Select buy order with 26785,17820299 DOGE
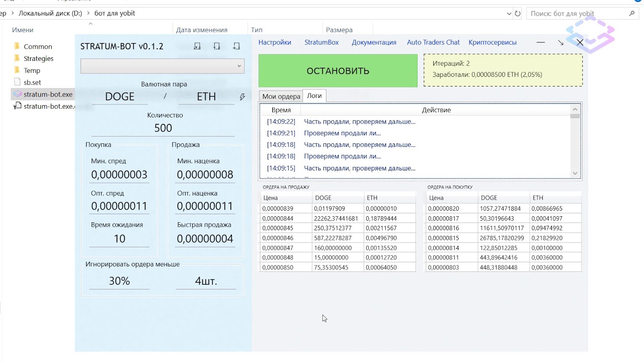 (x=504, y=238)
